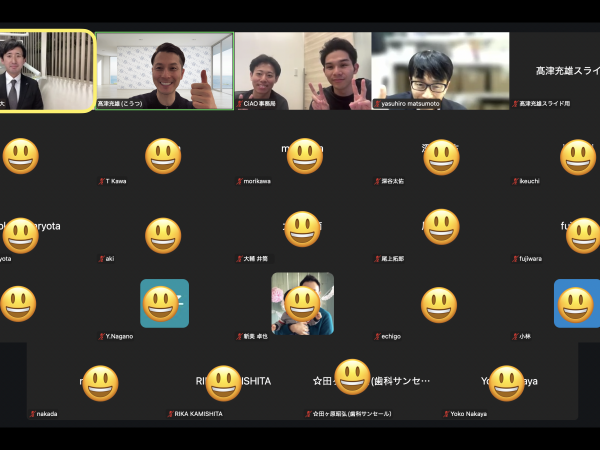Click the aki participant name label
The height and width of the screenshot is (450, 600).
point(110,259)
